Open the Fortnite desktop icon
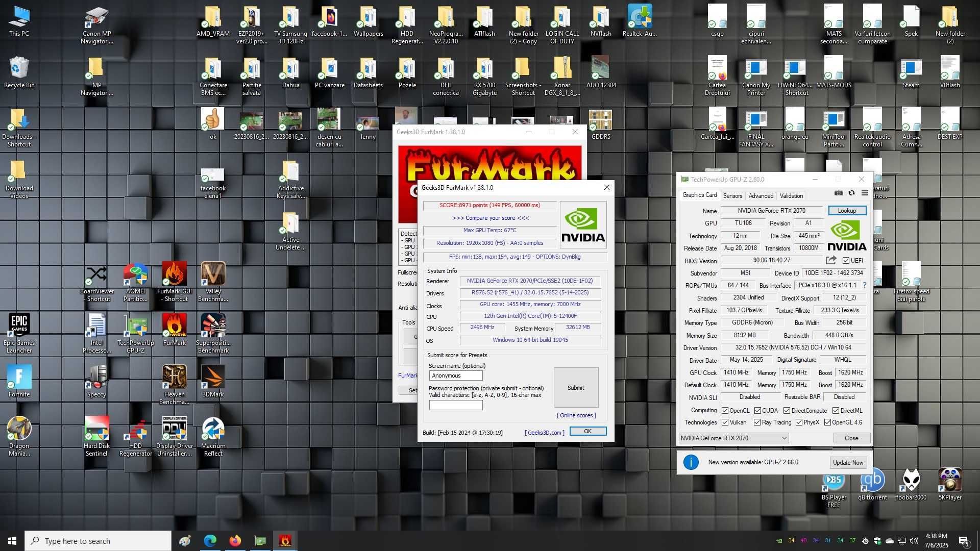This screenshot has width=980, height=551. [19, 381]
